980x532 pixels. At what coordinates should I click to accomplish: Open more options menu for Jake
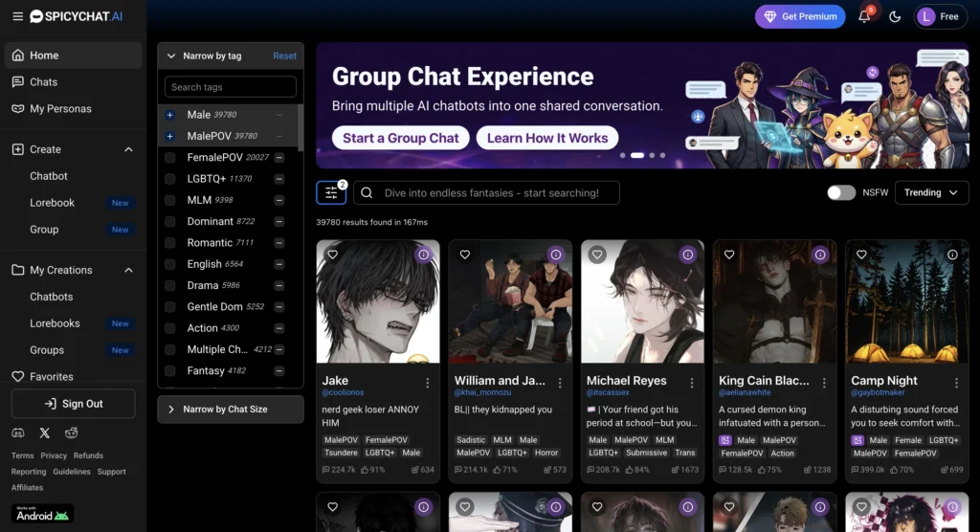[428, 384]
